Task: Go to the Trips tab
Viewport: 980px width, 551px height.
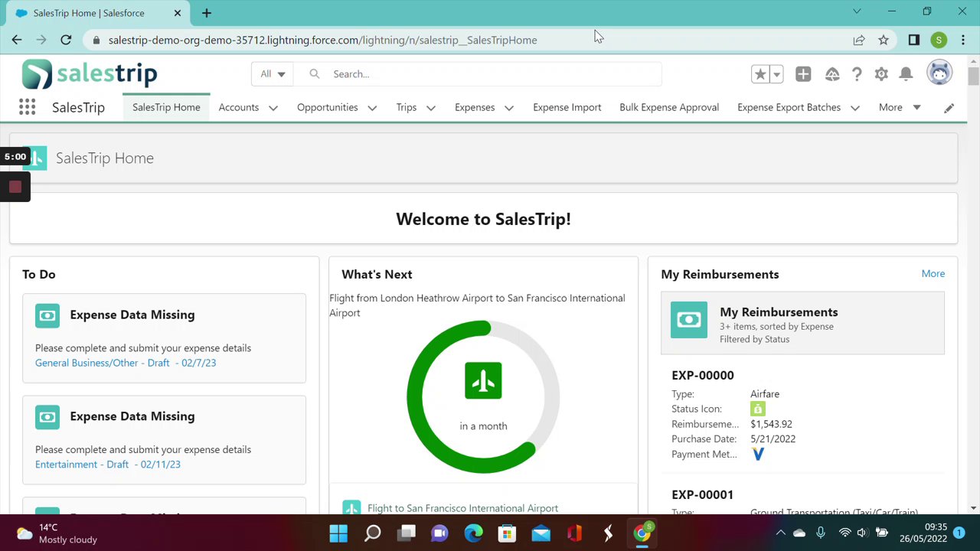Action: [407, 108]
